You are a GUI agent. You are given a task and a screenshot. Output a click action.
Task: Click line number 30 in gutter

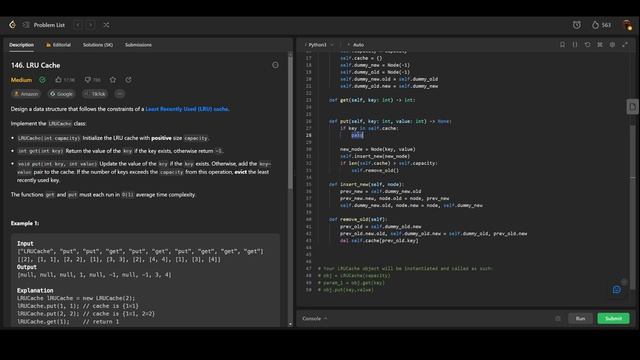tap(309, 149)
